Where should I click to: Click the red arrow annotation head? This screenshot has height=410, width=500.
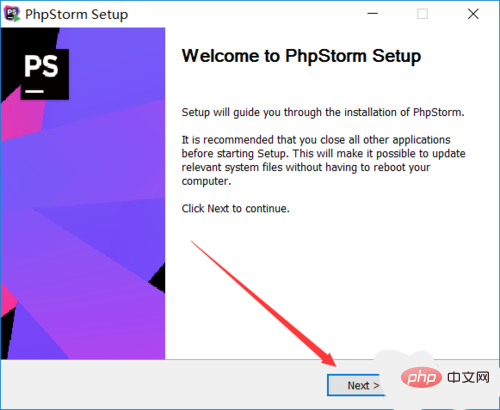[328, 359]
